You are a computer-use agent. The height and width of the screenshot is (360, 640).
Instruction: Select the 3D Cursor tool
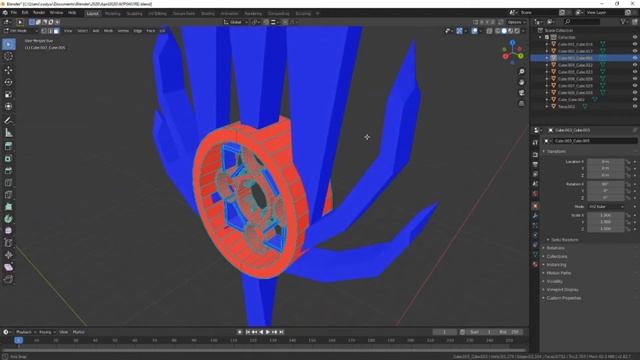(x=9, y=56)
